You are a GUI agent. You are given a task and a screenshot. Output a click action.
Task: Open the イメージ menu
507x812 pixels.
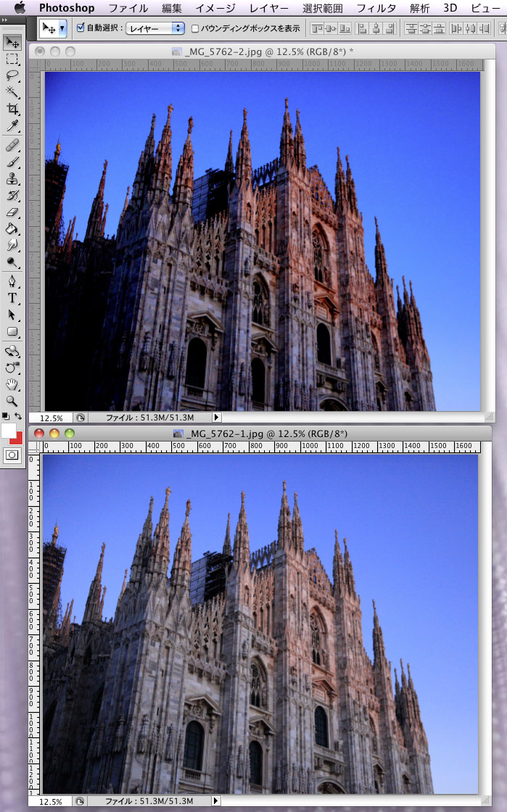point(215,9)
